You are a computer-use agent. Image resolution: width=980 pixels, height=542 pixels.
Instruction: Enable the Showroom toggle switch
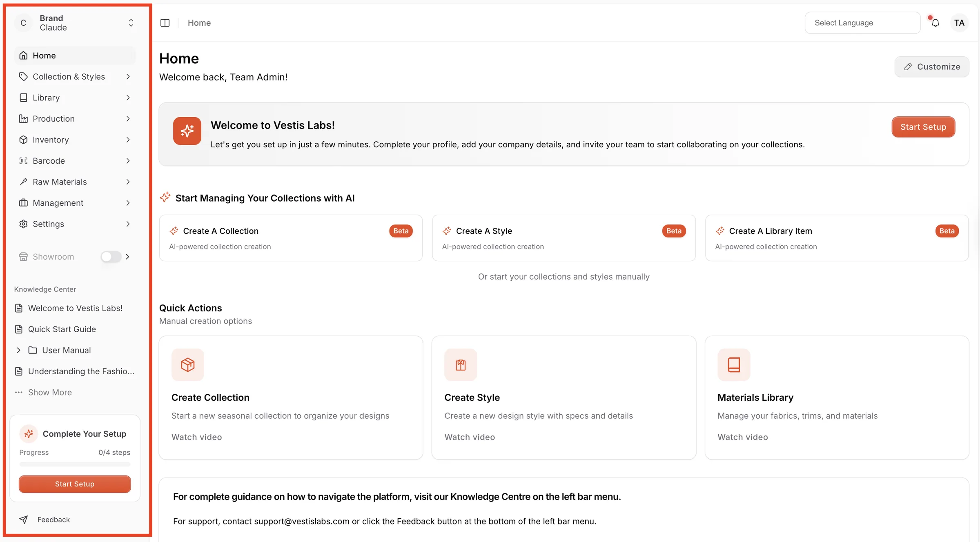[111, 257]
